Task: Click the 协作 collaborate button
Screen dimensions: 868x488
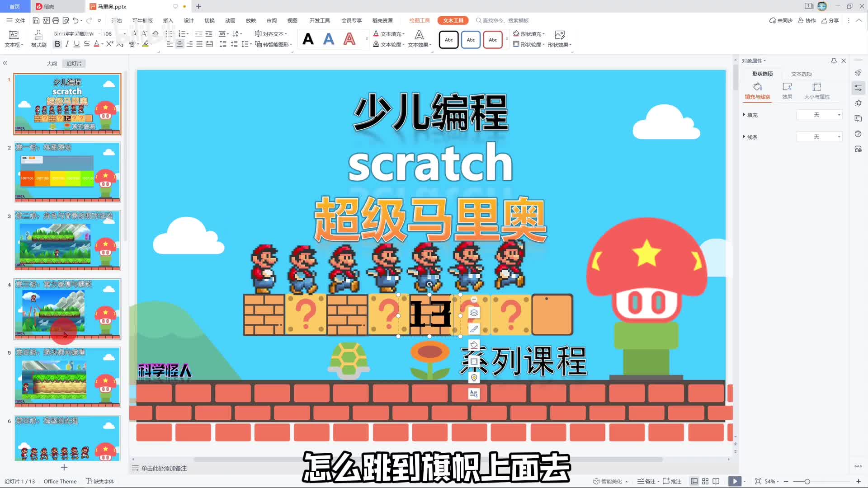Action: [807, 20]
